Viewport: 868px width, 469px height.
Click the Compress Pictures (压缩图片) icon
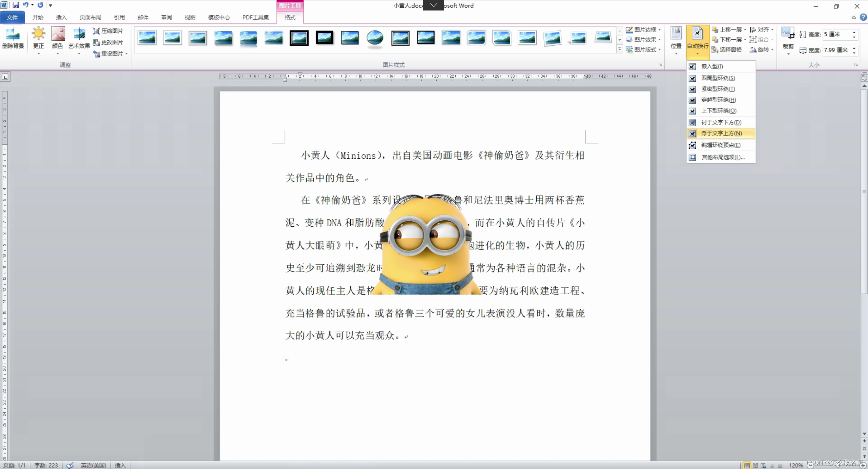point(96,31)
